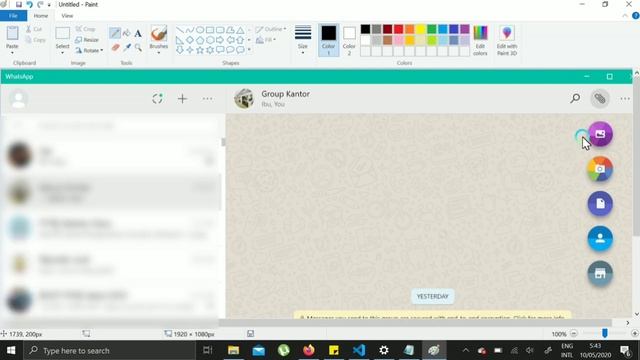Open Paint Help question mark icon
This screenshot has height=360, width=640.
point(636,16)
